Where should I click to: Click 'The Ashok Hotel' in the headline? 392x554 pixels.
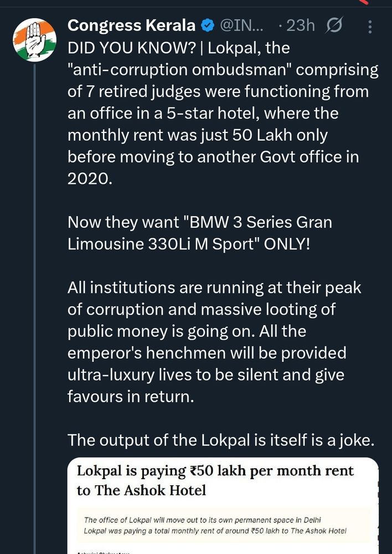click(x=141, y=491)
